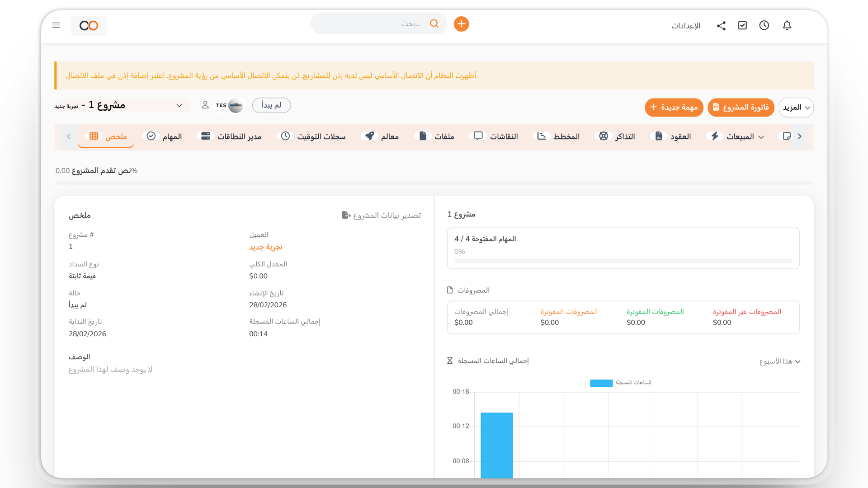Open the sticky note icon tab

pyautogui.click(x=787, y=136)
